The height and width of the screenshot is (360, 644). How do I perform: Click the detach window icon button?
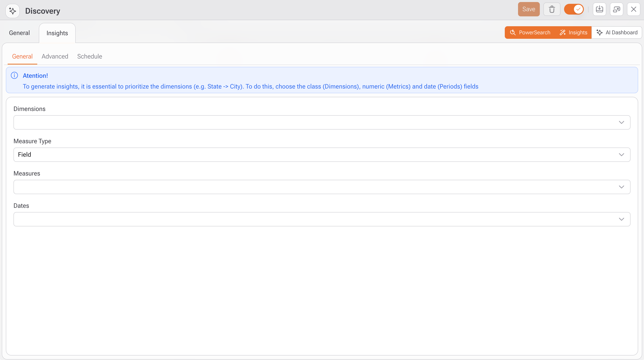(x=616, y=9)
